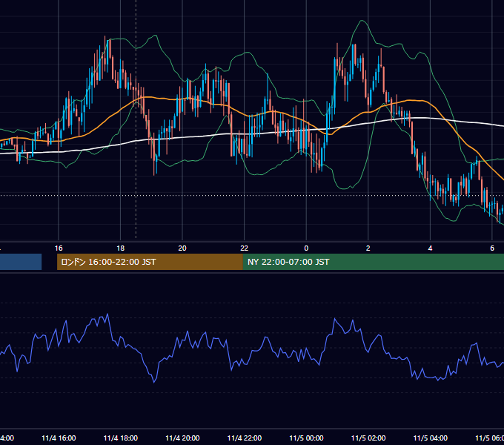
Task: Click the 11/4 22:00 oscillator axis label
Action: click(x=245, y=438)
